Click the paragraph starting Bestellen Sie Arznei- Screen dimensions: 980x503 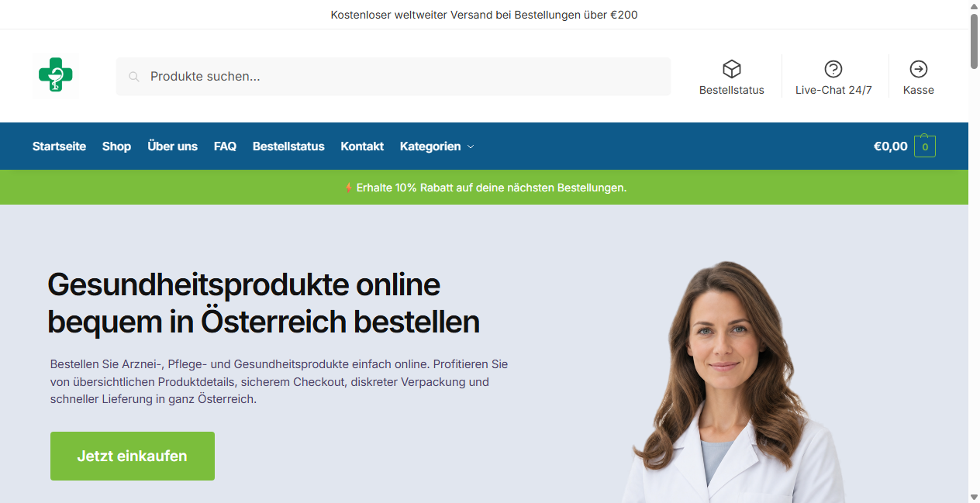point(279,381)
